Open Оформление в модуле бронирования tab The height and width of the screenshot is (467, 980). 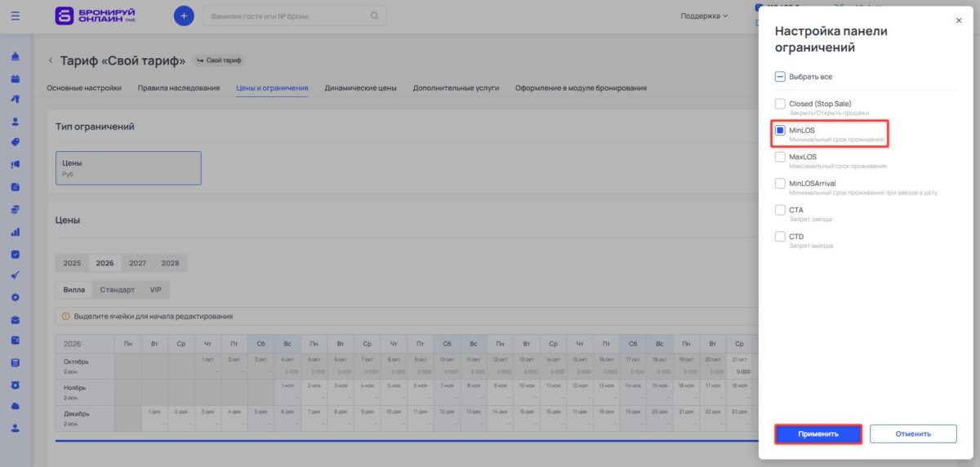coord(581,87)
